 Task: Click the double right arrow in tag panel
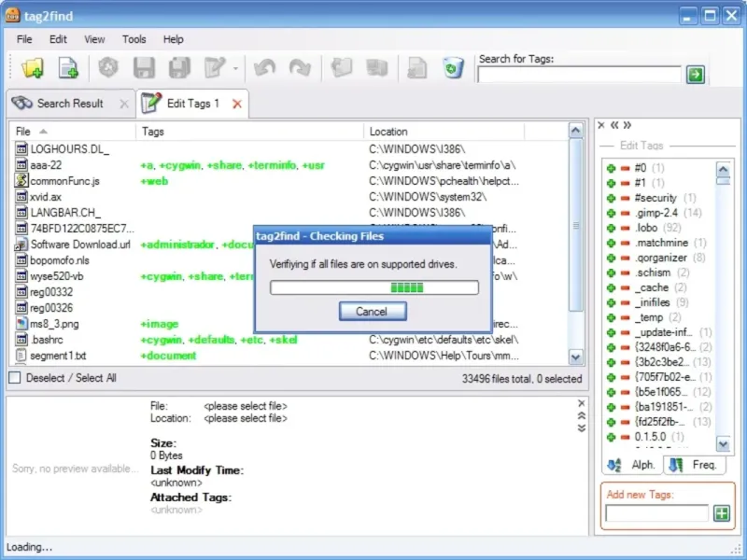point(627,125)
